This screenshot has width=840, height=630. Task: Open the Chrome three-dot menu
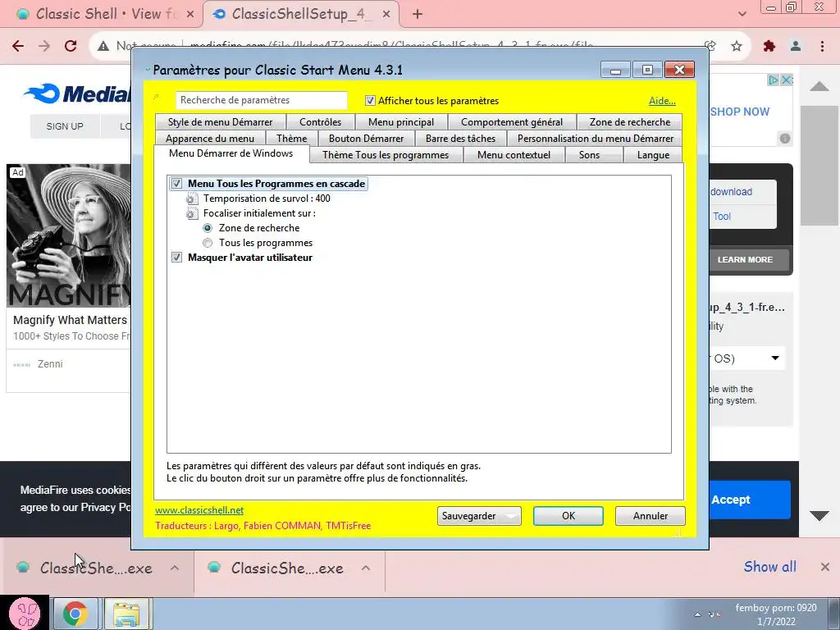(x=822, y=46)
